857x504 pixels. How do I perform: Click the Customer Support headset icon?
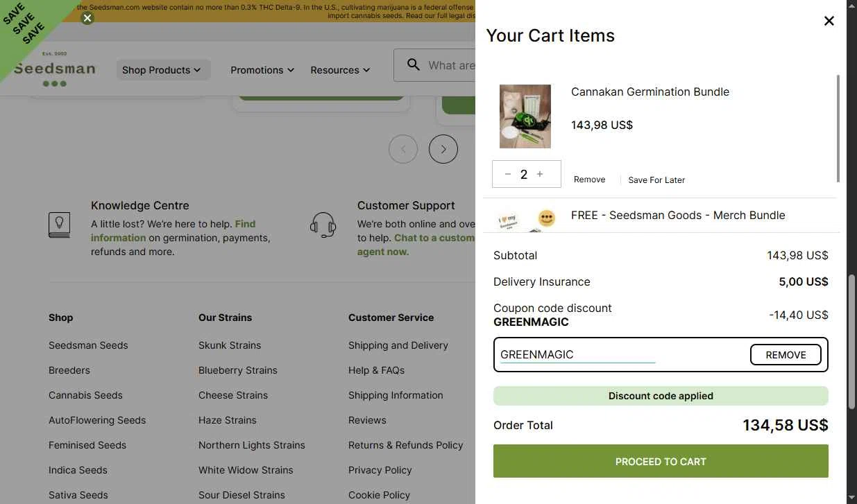[323, 225]
